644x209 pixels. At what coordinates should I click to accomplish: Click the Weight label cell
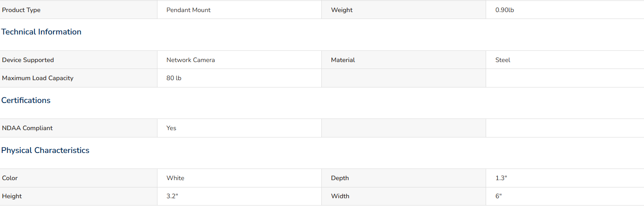coord(404,10)
